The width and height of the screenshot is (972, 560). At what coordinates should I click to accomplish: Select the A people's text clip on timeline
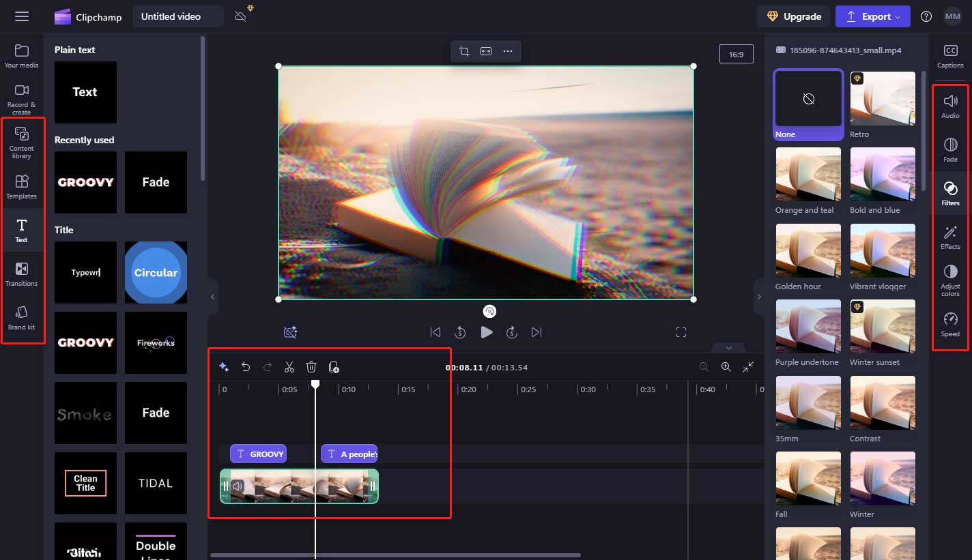tap(349, 454)
